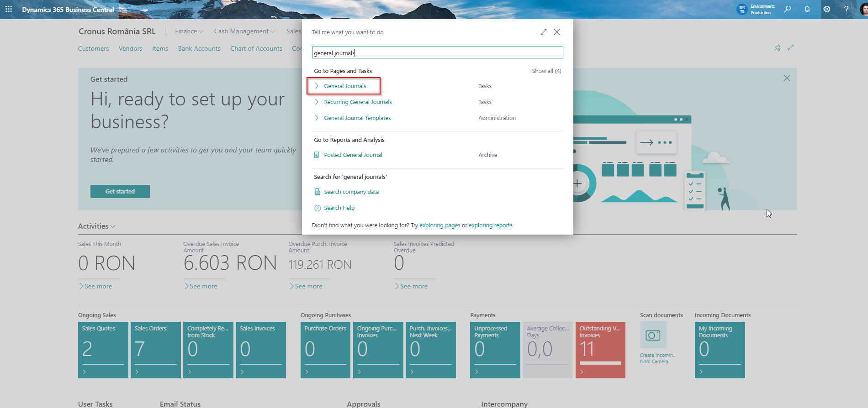868x408 pixels.
Task: Go to Vendors page
Action: pos(131,48)
